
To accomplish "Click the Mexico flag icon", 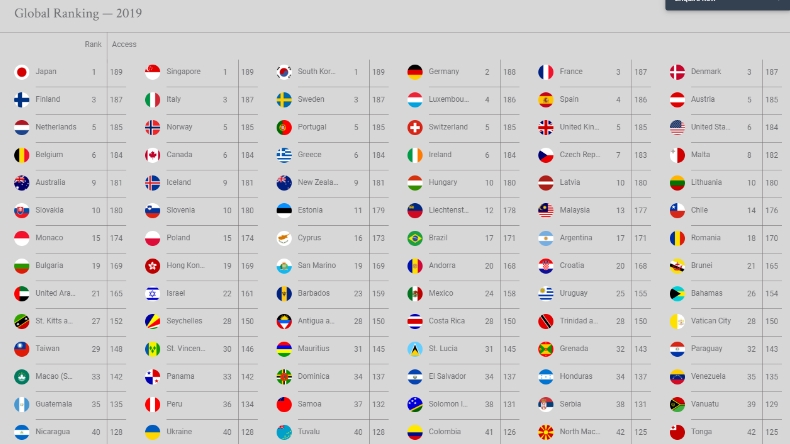I will [415, 294].
